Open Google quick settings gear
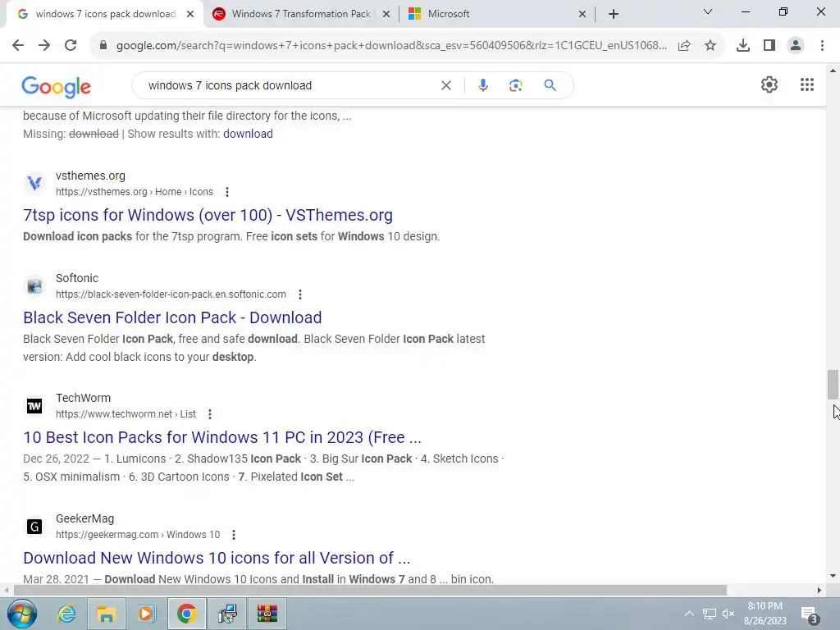Screen dimensions: 840x630 pyautogui.click(x=769, y=84)
